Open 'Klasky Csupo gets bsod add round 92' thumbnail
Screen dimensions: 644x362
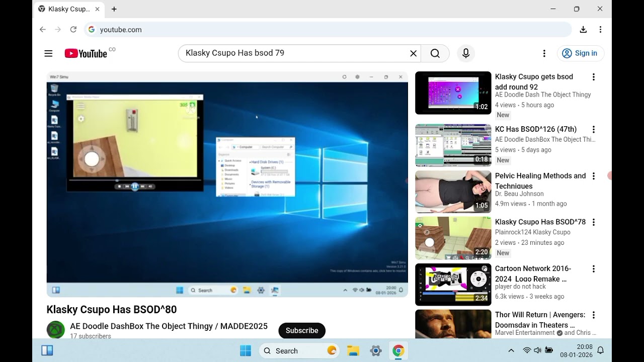pyautogui.click(x=453, y=93)
